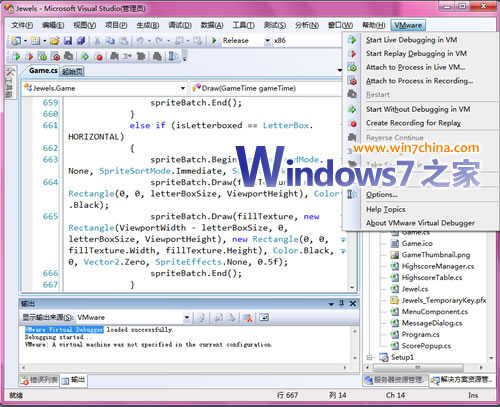Switch to the 起始页 start page tab
This screenshot has width=500, height=407.
coord(72,71)
